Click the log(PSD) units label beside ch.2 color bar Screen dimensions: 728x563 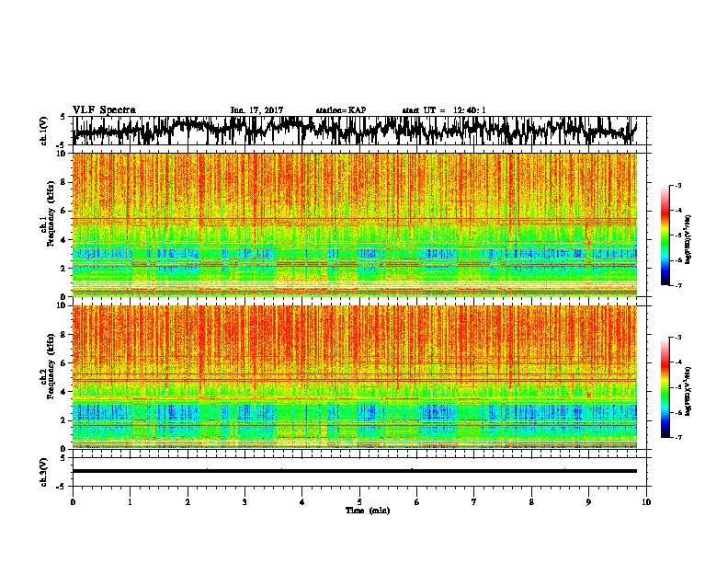click(x=688, y=391)
